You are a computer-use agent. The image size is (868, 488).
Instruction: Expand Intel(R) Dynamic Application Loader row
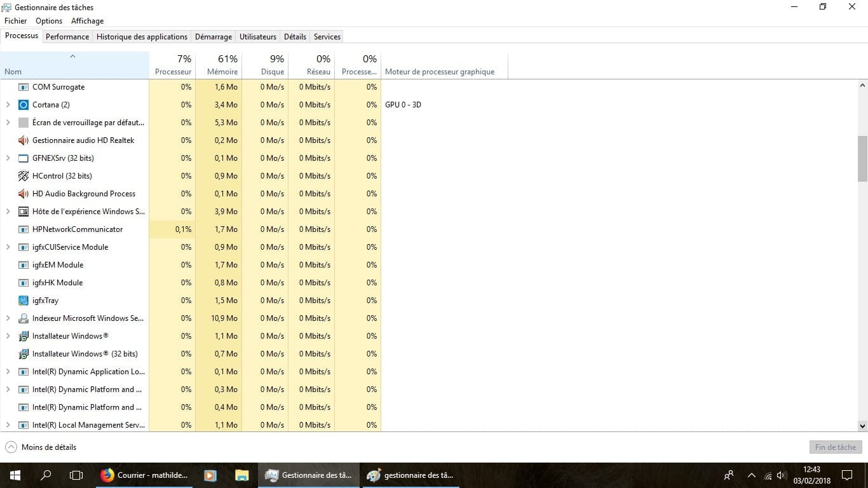click(x=8, y=372)
